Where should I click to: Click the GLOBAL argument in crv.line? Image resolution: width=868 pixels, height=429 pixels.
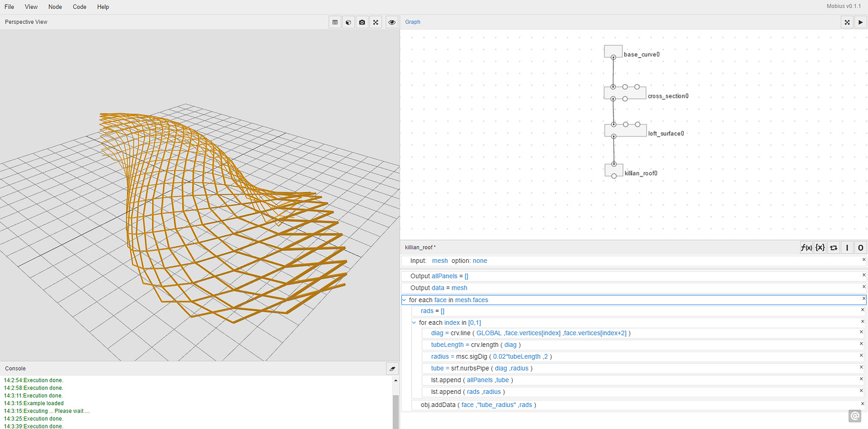coord(489,334)
